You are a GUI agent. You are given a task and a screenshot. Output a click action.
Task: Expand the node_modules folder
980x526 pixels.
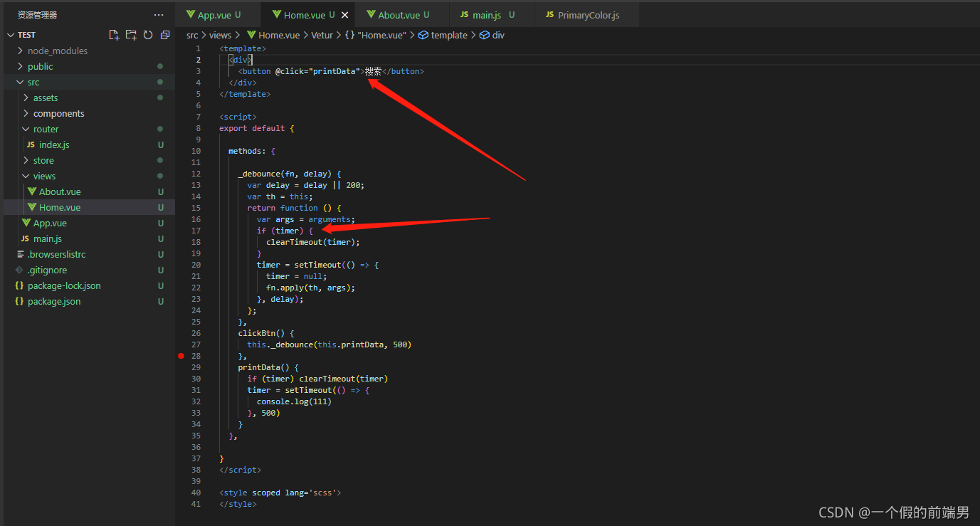pos(20,51)
